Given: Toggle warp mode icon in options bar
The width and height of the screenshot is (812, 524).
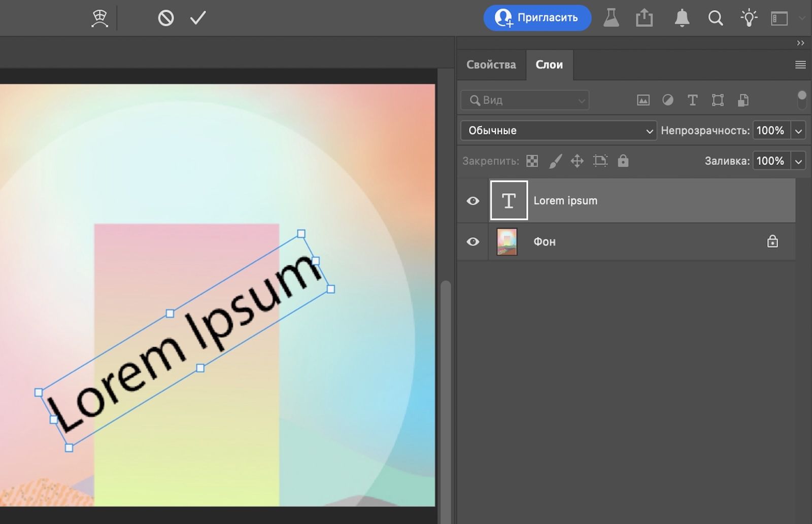Looking at the screenshot, I should tap(99, 18).
